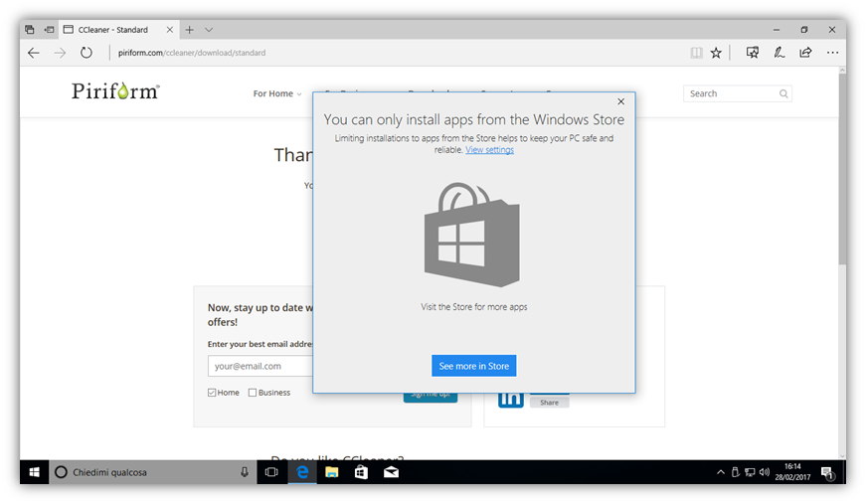866x504 pixels.
Task: Expand the For Home menu
Action: pyautogui.click(x=277, y=93)
